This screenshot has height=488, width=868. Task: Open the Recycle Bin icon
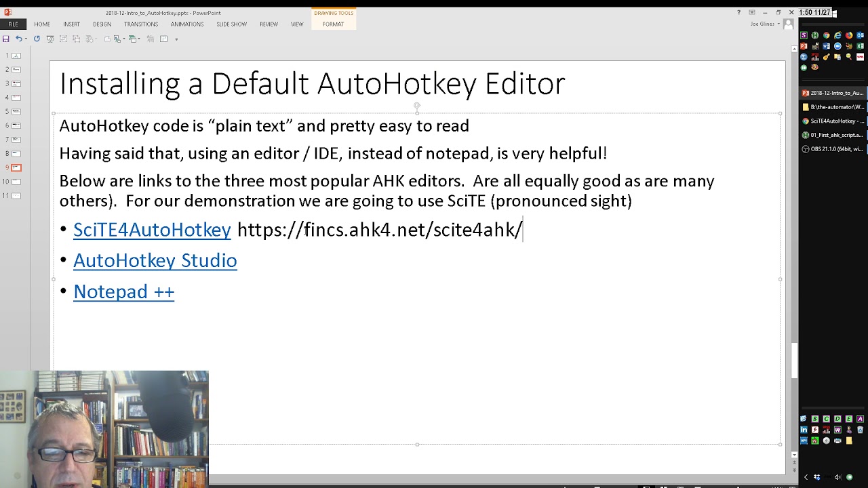860,430
